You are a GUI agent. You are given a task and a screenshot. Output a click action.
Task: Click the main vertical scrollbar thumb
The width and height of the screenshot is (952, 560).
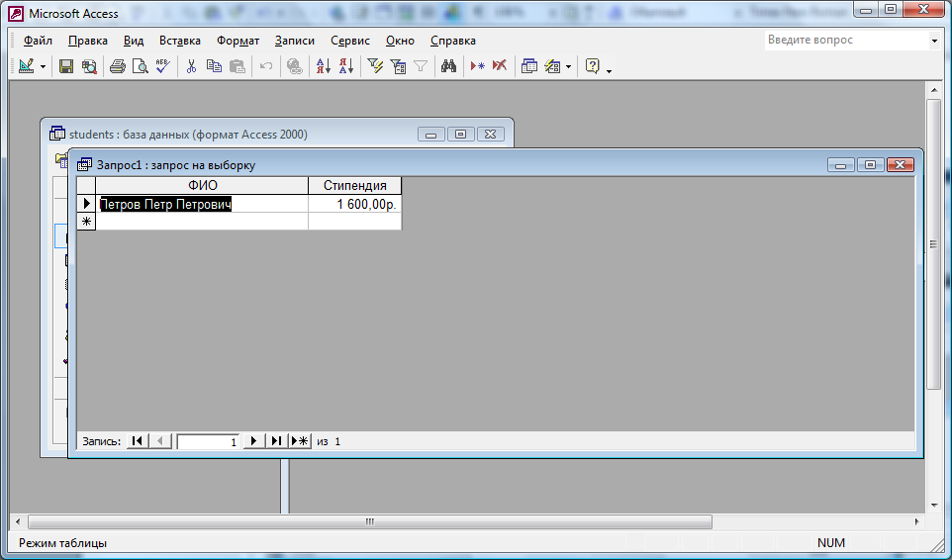pyautogui.click(x=934, y=244)
